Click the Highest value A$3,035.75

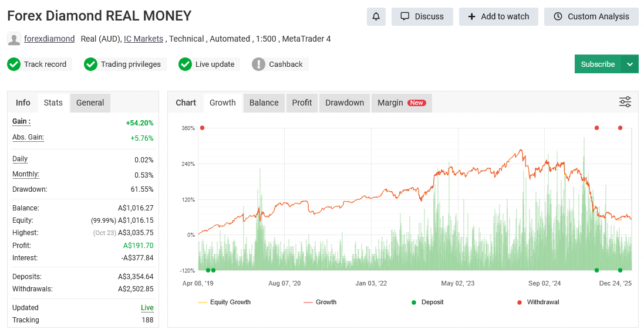136,233
